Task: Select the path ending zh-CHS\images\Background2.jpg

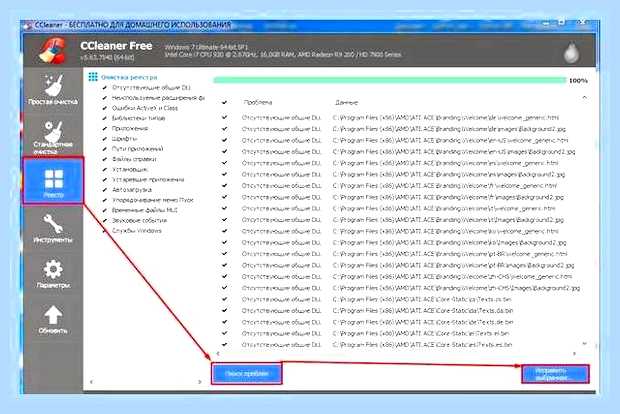Action: (456, 288)
